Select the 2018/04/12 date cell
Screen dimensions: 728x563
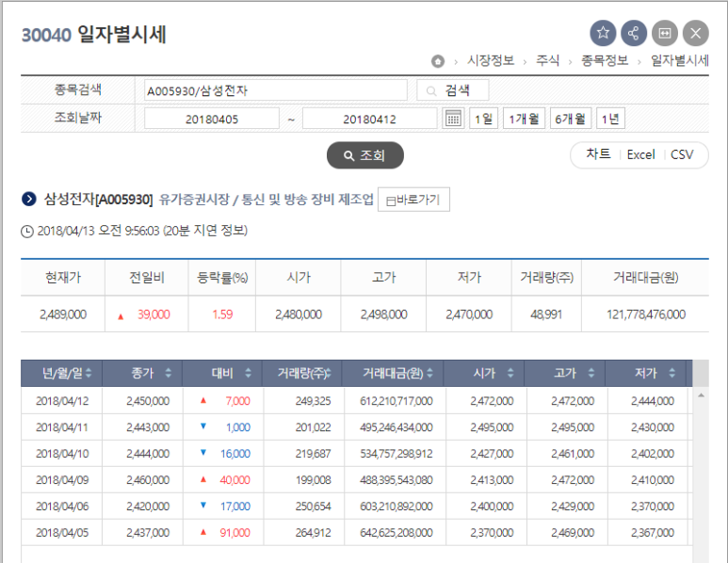[62, 401]
